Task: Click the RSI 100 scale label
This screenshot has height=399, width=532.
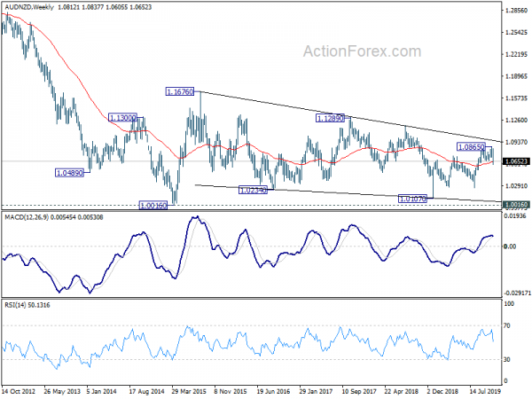Action: tap(509, 304)
